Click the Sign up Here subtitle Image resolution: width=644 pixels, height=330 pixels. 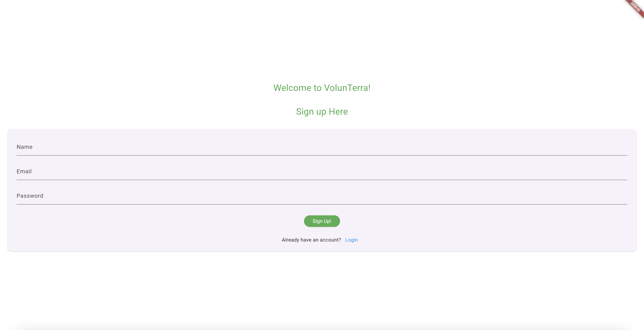point(322,112)
